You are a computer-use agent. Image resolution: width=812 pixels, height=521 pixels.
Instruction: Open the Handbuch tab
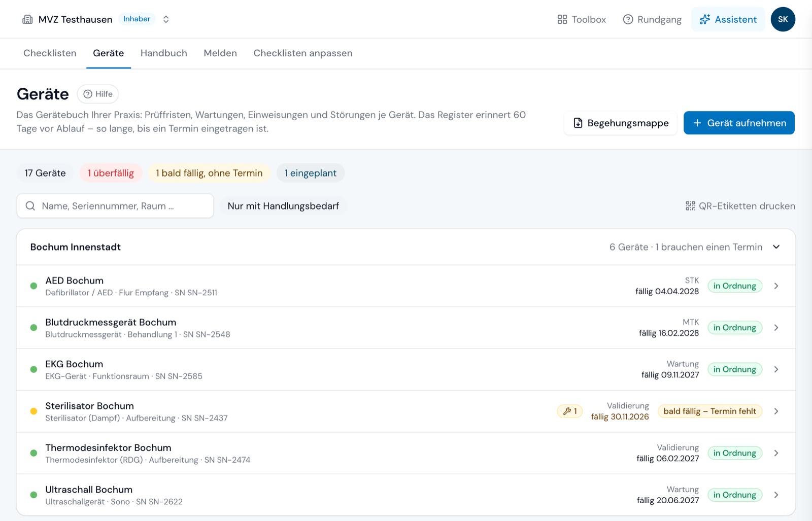[x=164, y=53]
